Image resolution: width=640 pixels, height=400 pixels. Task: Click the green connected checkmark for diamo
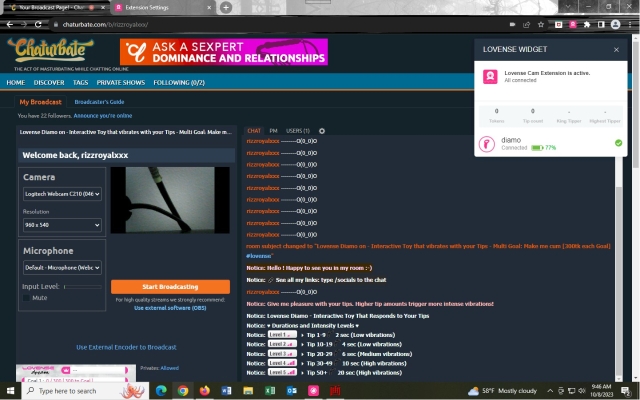pos(618,143)
